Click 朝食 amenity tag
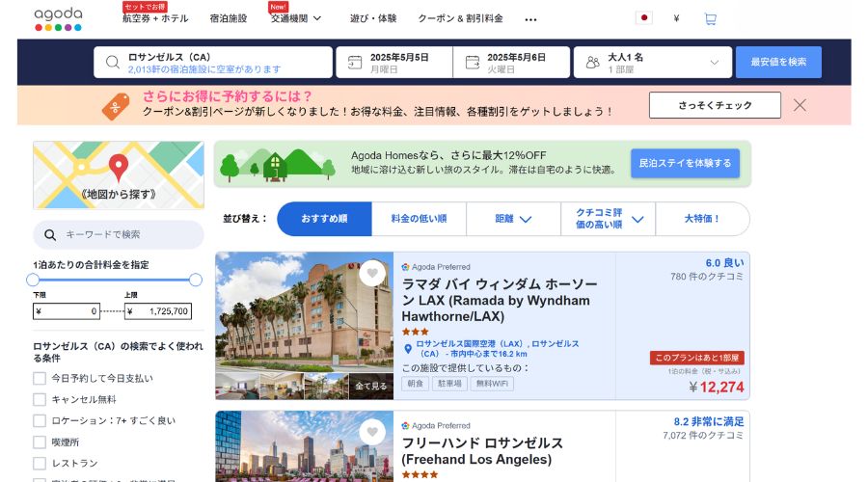Image resolution: width=868 pixels, height=482 pixels. point(415,384)
